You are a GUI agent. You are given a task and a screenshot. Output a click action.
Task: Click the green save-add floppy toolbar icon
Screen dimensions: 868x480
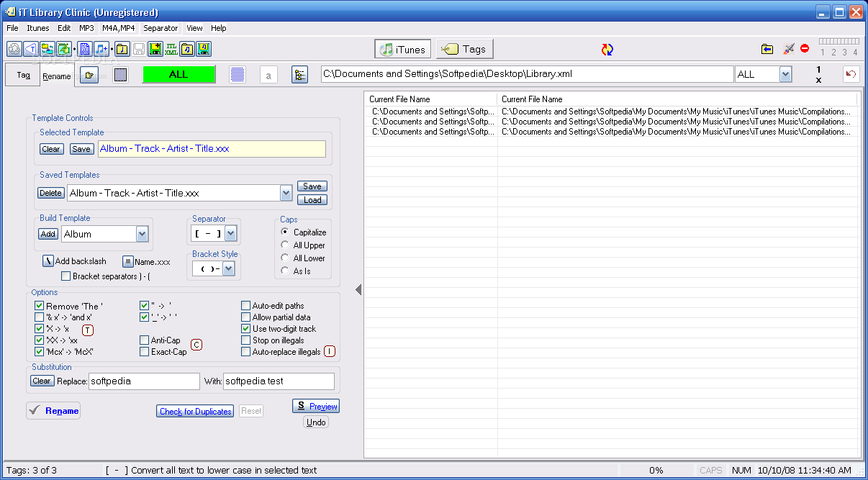pos(155,49)
